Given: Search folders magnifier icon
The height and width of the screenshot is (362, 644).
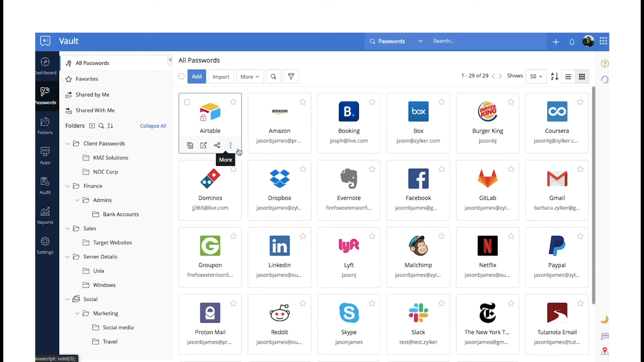Looking at the screenshot, I should [101, 126].
